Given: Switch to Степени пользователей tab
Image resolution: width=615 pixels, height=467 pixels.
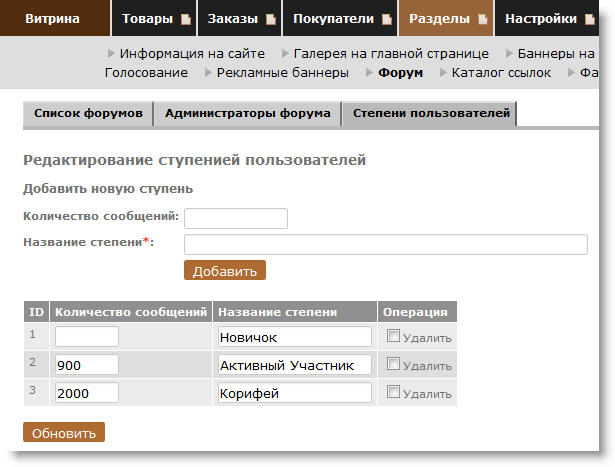Looking at the screenshot, I should click(x=430, y=114).
